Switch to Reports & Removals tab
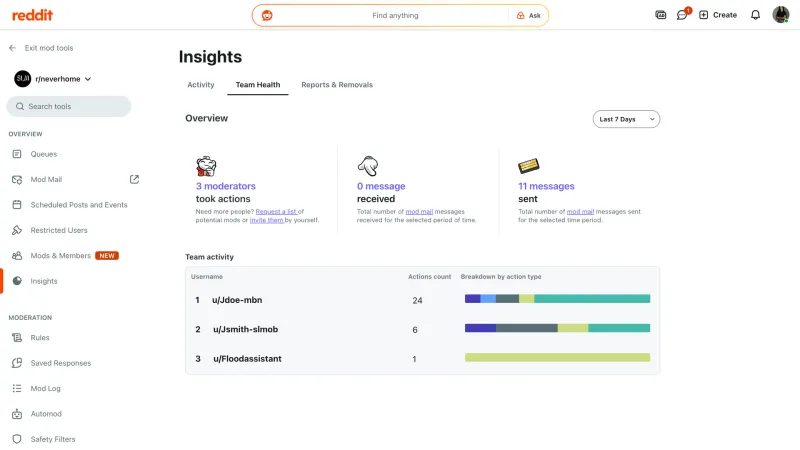Viewport: 800px width, 450px height. coord(337,85)
